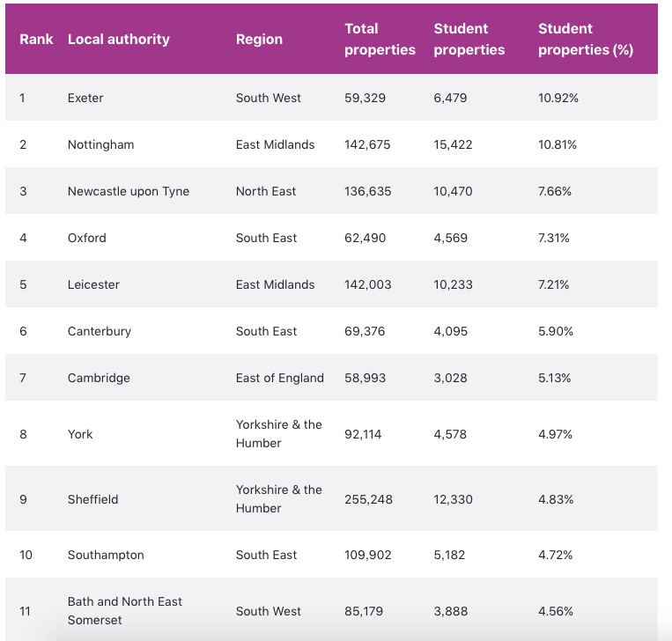672x641 pixels.
Task: Select the Exeter local authority cell
Action: 85,98
